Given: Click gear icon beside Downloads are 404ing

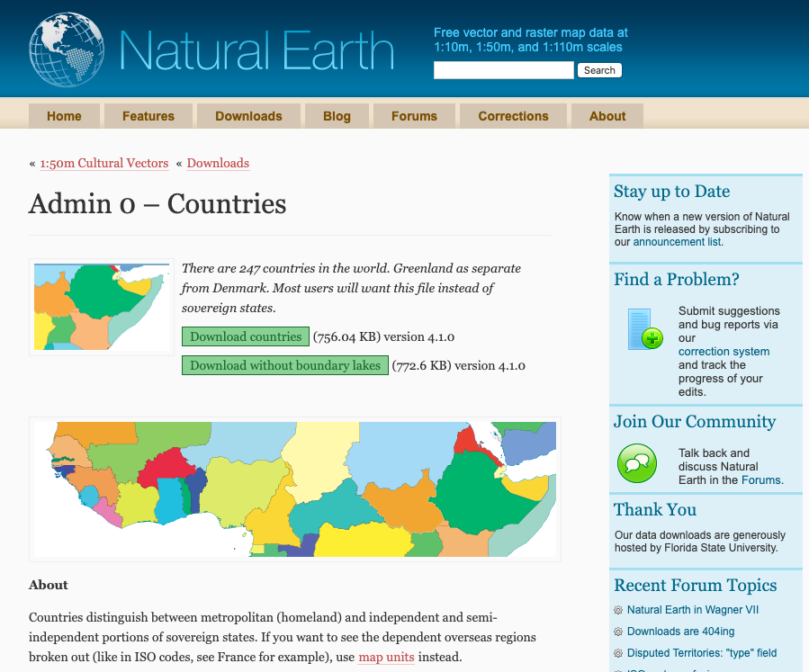Looking at the screenshot, I should pos(618,632).
